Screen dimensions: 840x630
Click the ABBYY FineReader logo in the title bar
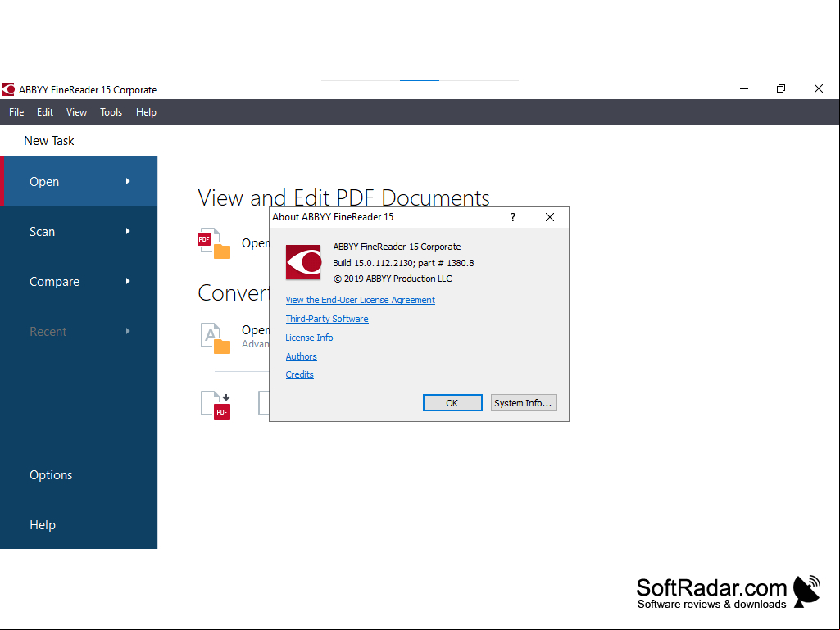pyautogui.click(x=8, y=89)
